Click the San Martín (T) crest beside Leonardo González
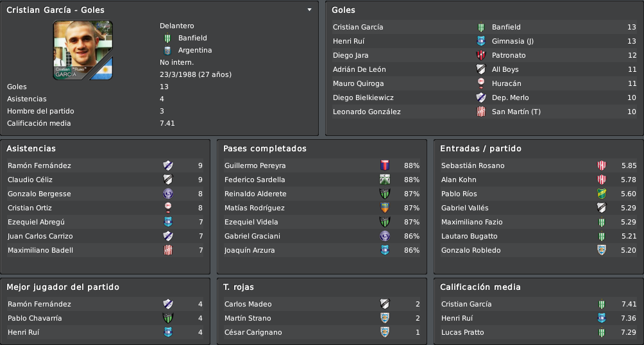This screenshot has width=644, height=345. [x=481, y=112]
